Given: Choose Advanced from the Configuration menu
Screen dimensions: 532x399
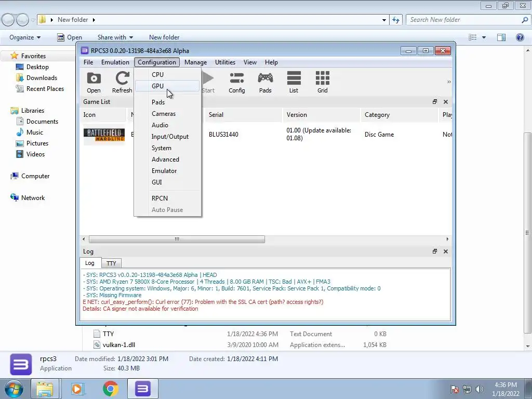Looking at the screenshot, I should 168,159.
